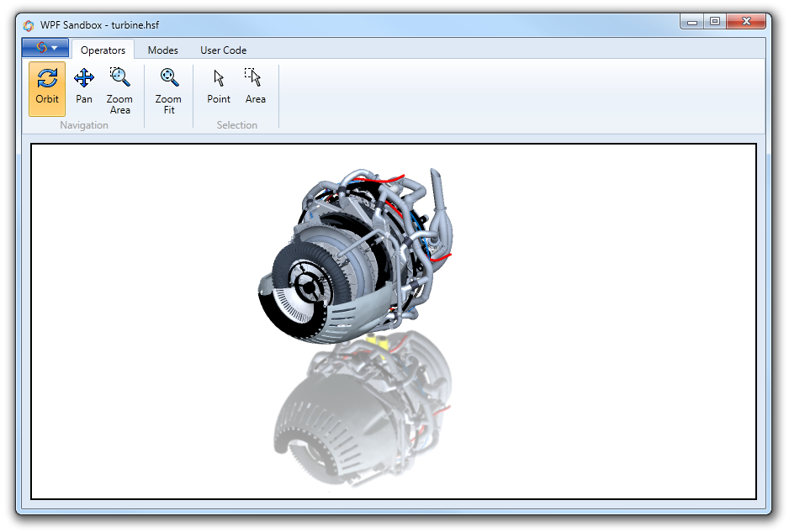Open the Modes ribbon tab
The image size is (789, 532).
162,50
